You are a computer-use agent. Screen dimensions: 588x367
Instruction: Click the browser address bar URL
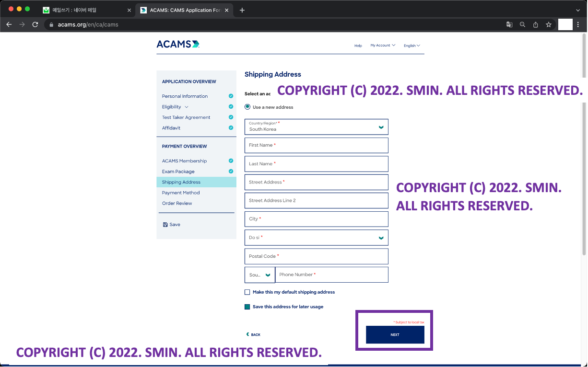tap(88, 24)
